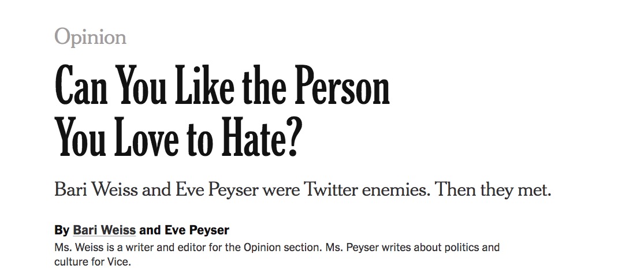Click the underlined Bari Weiss byline link
Image resolution: width=644 pixels, height=280 pixels.
pyautogui.click(x=104, y=230)
